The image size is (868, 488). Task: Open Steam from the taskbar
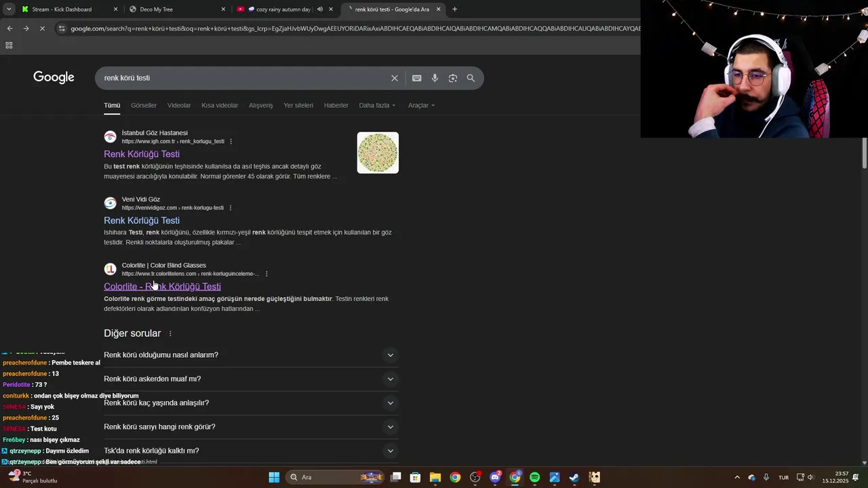[574, 477]
